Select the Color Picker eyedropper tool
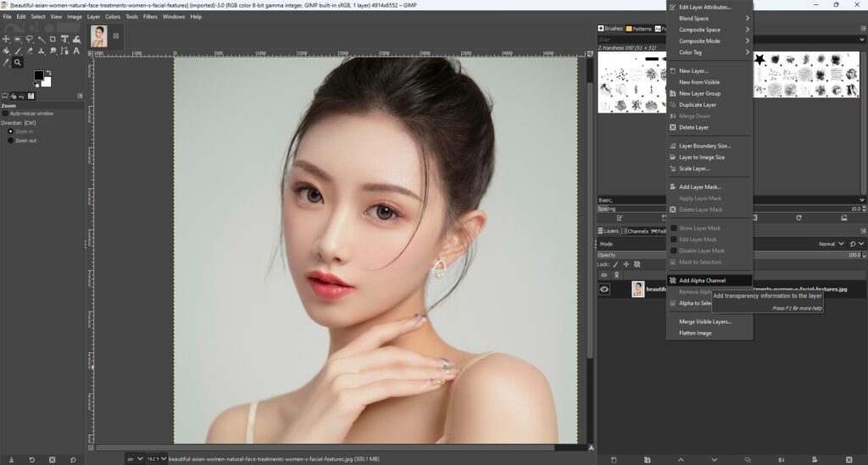This screenshot has width=868, height=465. (x=6, y=63)
